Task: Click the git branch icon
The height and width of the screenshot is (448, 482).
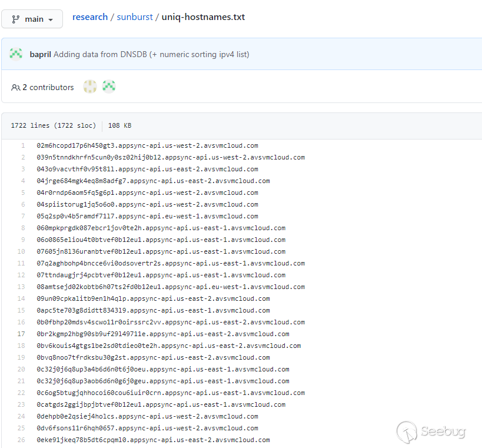Action: click(x=16, y=19)
